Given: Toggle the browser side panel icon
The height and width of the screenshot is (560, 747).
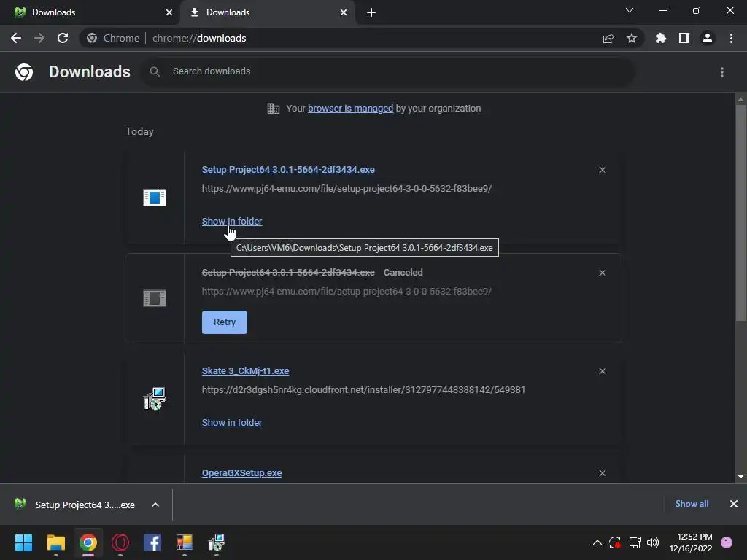Looking at the screenshot, I should (684, 38).
